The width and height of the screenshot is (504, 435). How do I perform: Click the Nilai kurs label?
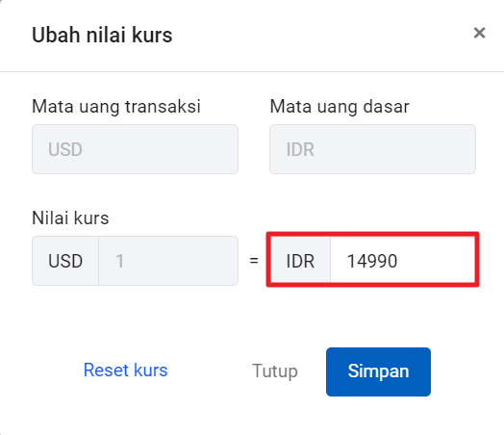point(70,218)
